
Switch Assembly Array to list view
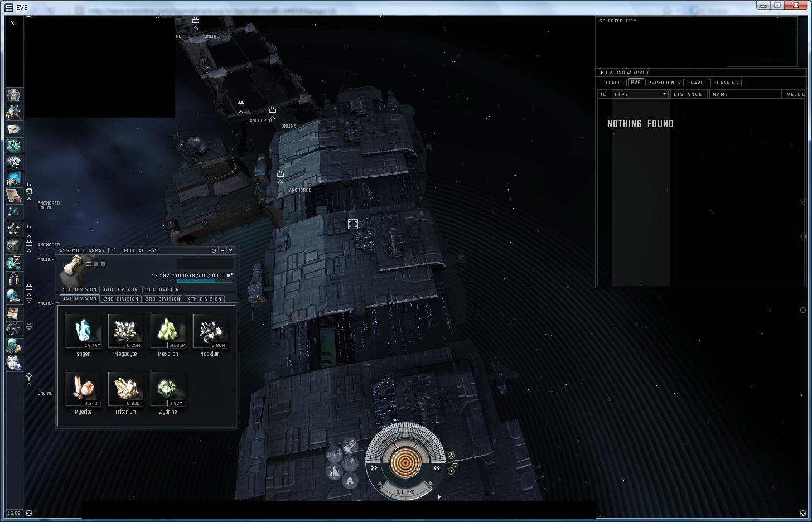(x=103, y=264)
